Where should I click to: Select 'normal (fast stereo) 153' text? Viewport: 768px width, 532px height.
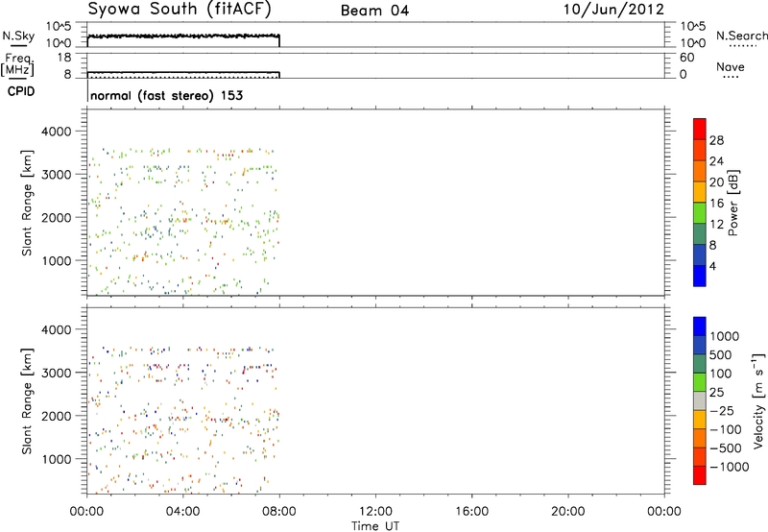(x=166, y=95)
